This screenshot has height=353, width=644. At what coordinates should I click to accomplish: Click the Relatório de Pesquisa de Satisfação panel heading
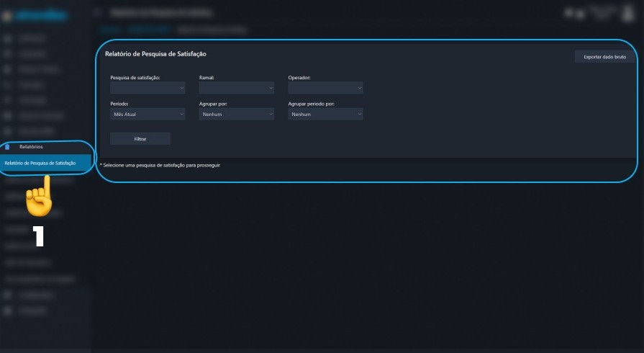point(155,54)
